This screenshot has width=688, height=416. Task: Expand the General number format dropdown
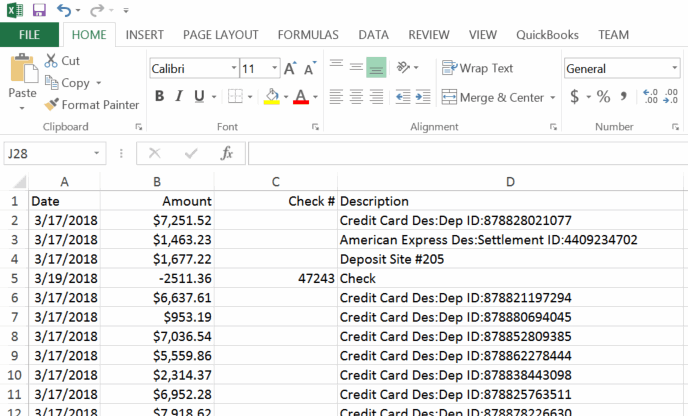[x=673, y=69]
